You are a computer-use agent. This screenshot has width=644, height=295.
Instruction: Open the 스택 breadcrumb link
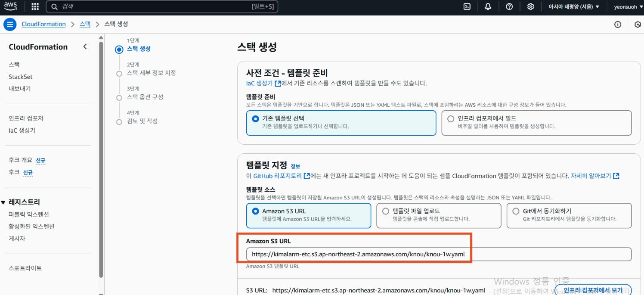(85, 24)
